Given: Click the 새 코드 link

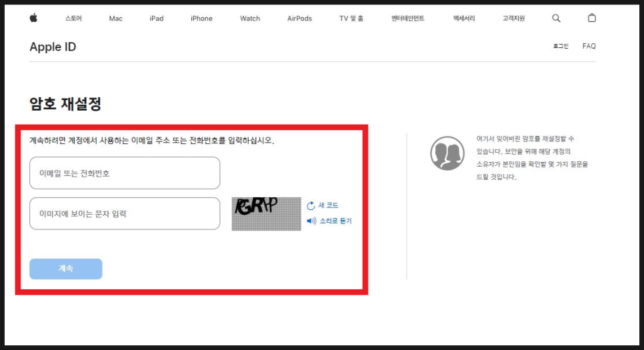Looking at the screenshot, I should click(328, 205).
